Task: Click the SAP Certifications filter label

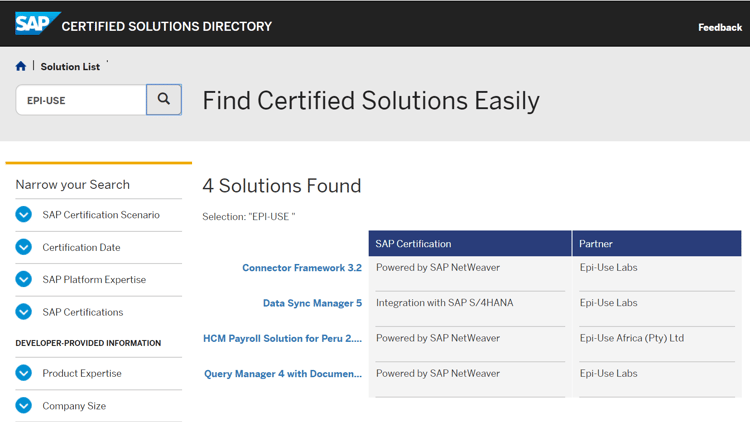Action: pyautogui.click(x=83, y=312)
